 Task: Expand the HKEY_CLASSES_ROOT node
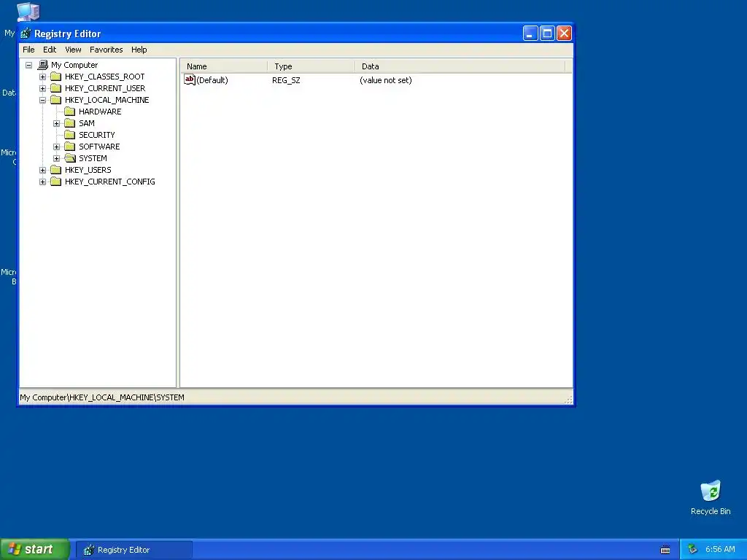point(43,77)
